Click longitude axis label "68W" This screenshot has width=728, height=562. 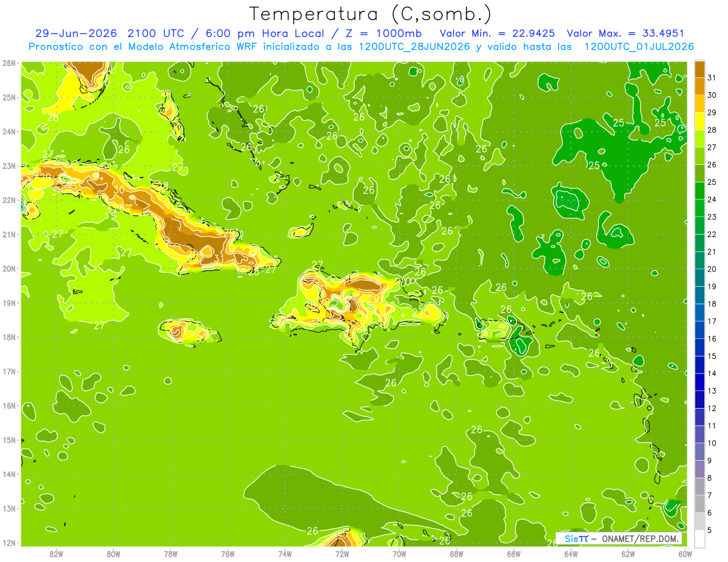(x=457, y=554)
